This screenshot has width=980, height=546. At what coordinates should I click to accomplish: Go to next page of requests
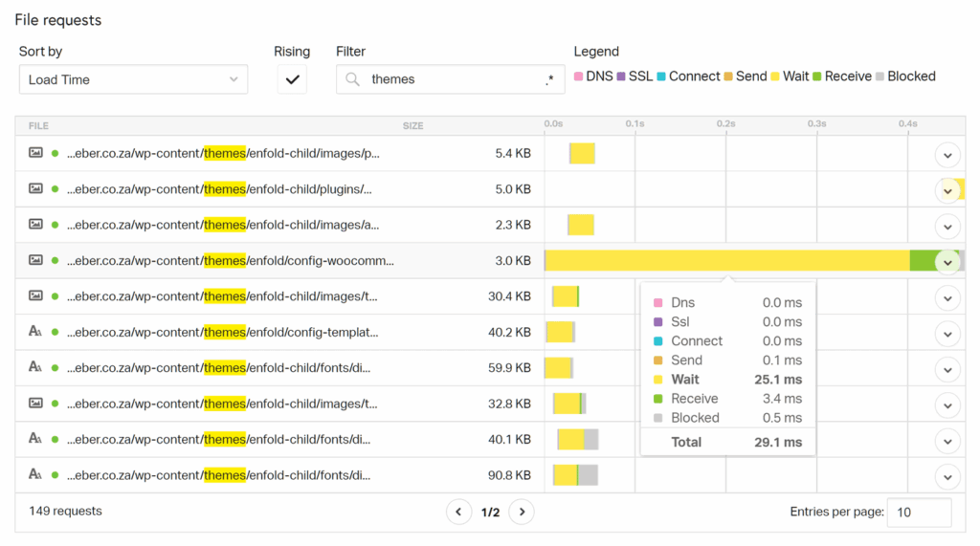tap(522, 512)
